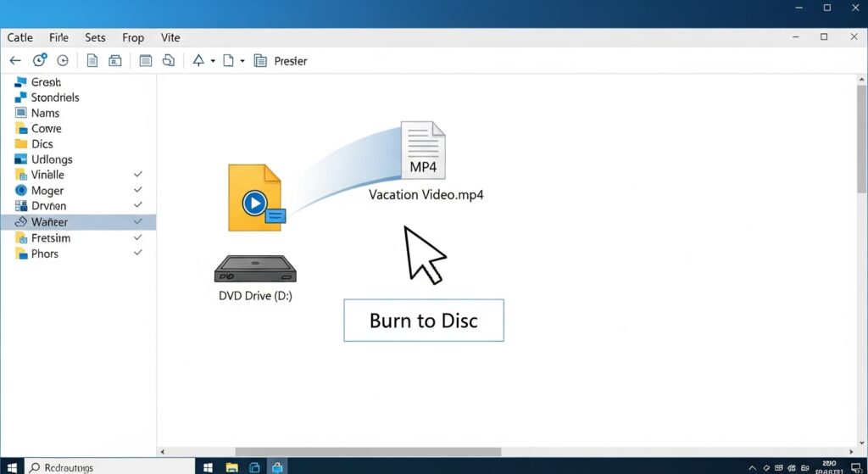Toggle the checkmark next to Vinelle

[138, 175]
